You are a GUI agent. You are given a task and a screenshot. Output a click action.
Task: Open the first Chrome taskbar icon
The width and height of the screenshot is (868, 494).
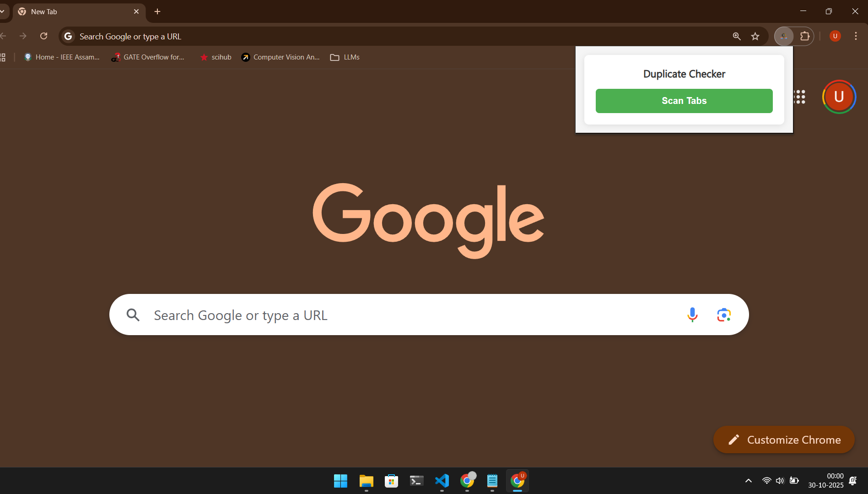pos(467,481)
